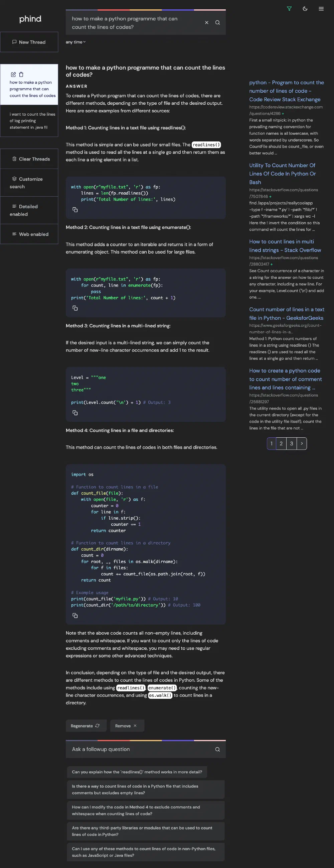
Task: Edit the current thread title icon
Action: tap(13, 75)
